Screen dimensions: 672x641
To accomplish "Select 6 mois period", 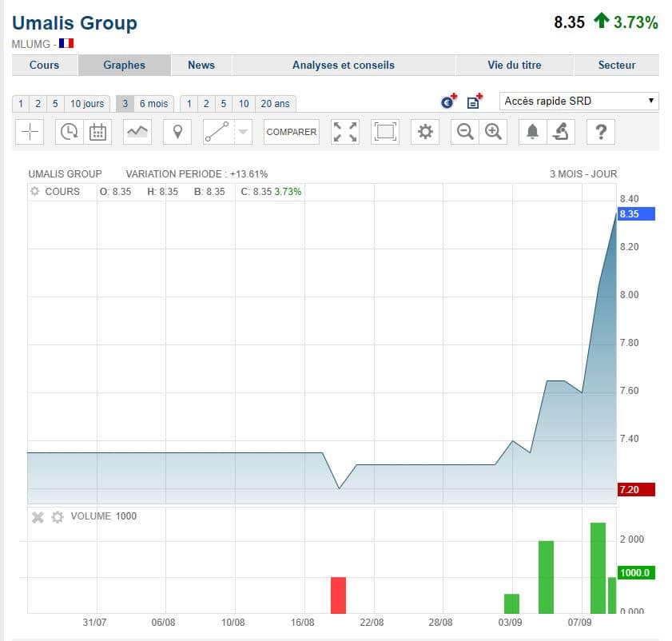I will (x=154, y=104).
